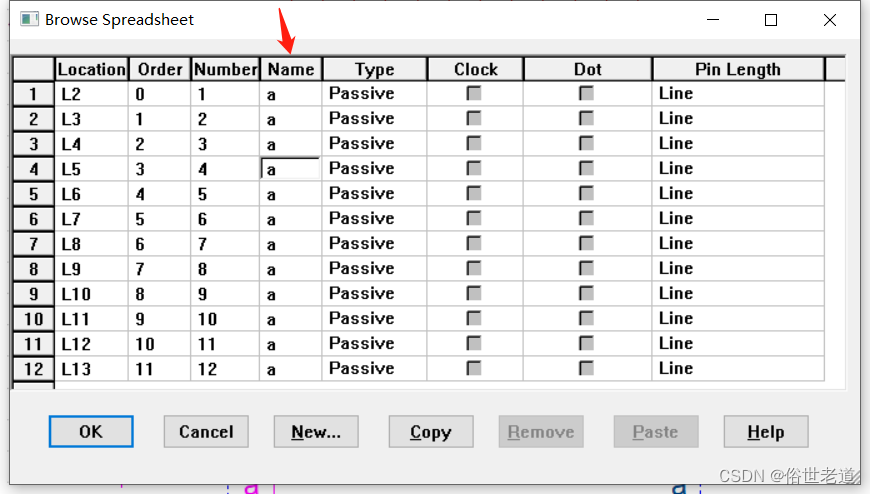The height and width of the screenshot is (494, 870).
Task: Select the Pin Length column header
Action: (738, 69)
